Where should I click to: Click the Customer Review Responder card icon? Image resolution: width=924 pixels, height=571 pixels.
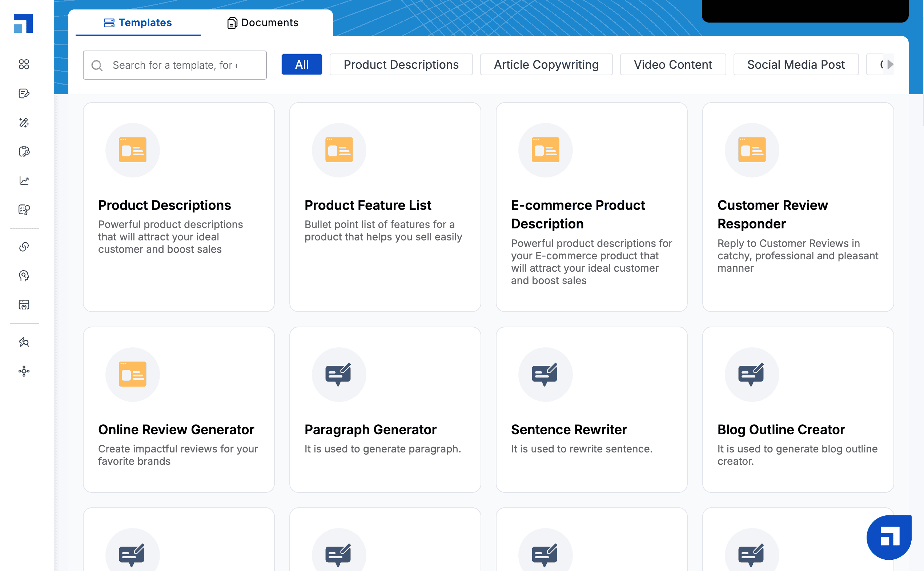(752, 150)
